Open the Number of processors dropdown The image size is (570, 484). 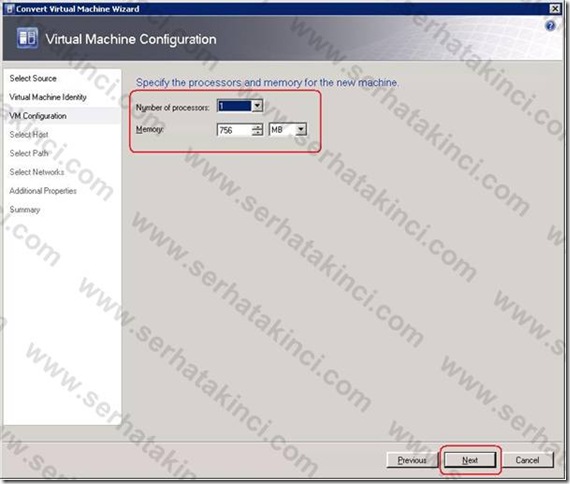click(257, 106)
